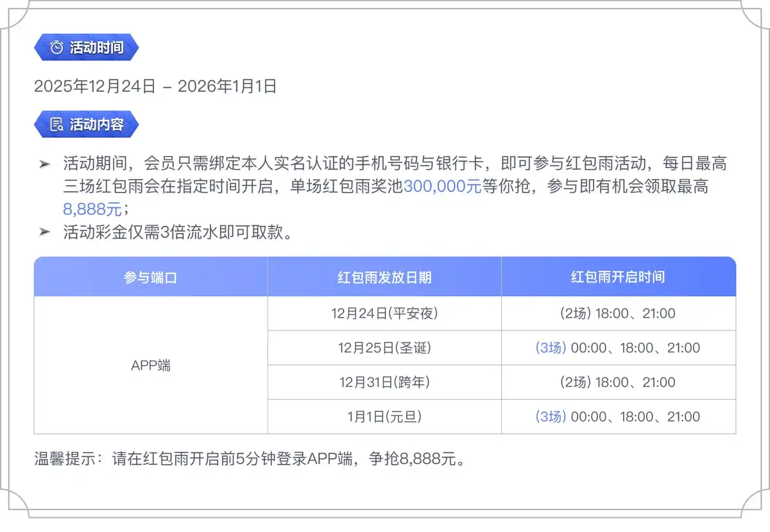Click the 12月31日(跨年) date cell
The width and height of the screenshot is (770, 532).
(x=384, y=382)
